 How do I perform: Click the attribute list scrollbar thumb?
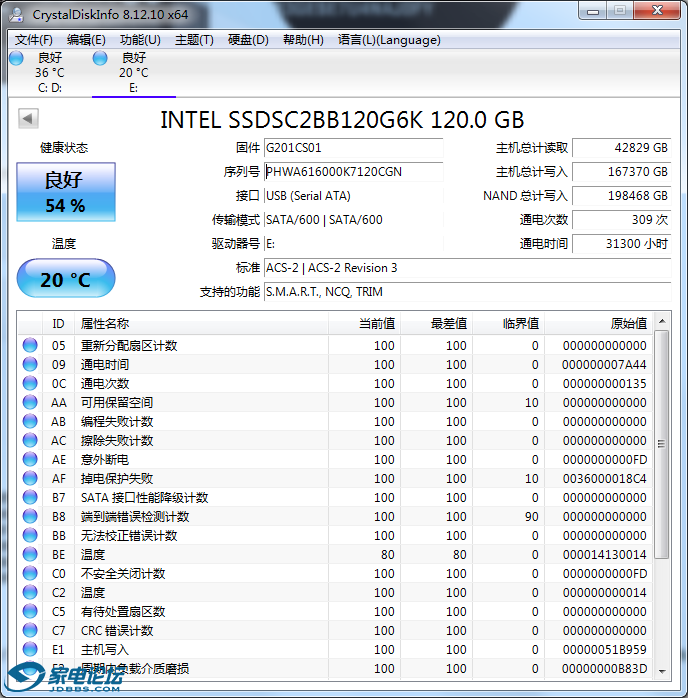662,444
